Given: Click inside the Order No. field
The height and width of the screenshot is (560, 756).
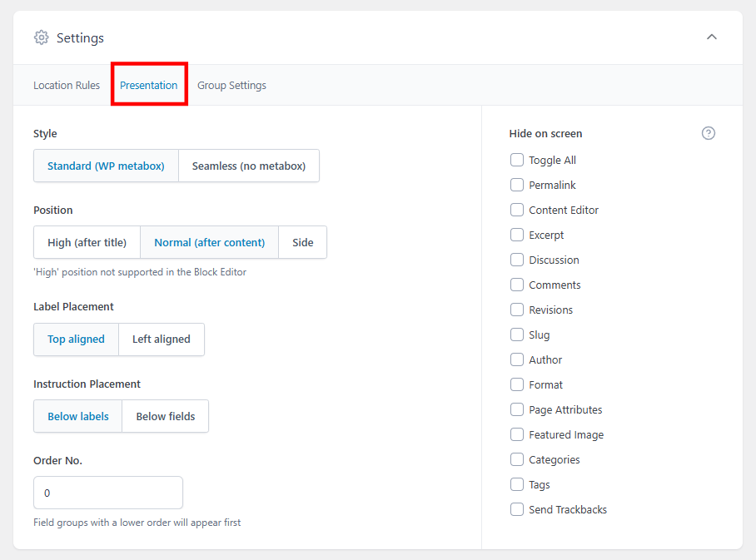Looking at the screenshot, I should click(107, 493).
